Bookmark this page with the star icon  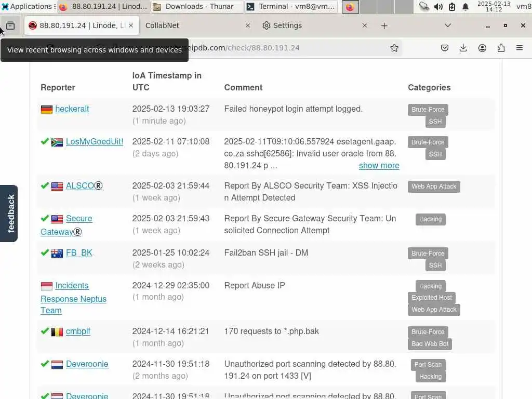pos(394,48)
